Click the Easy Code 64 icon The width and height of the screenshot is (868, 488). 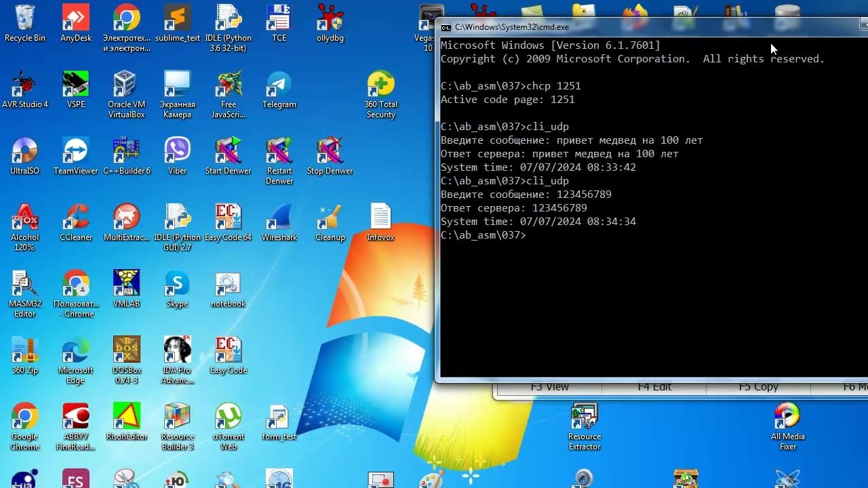pos(229,223)
